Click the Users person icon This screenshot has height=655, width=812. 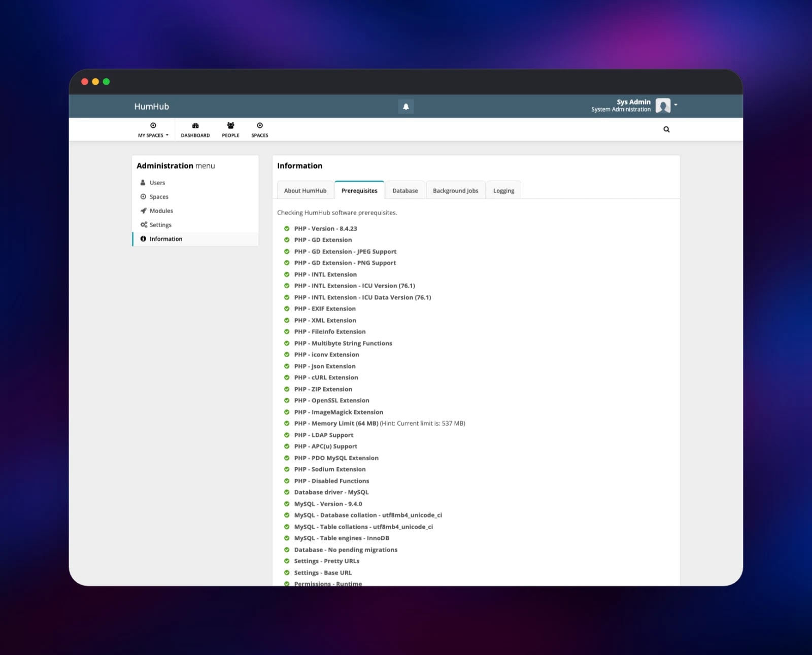(143, 183)
